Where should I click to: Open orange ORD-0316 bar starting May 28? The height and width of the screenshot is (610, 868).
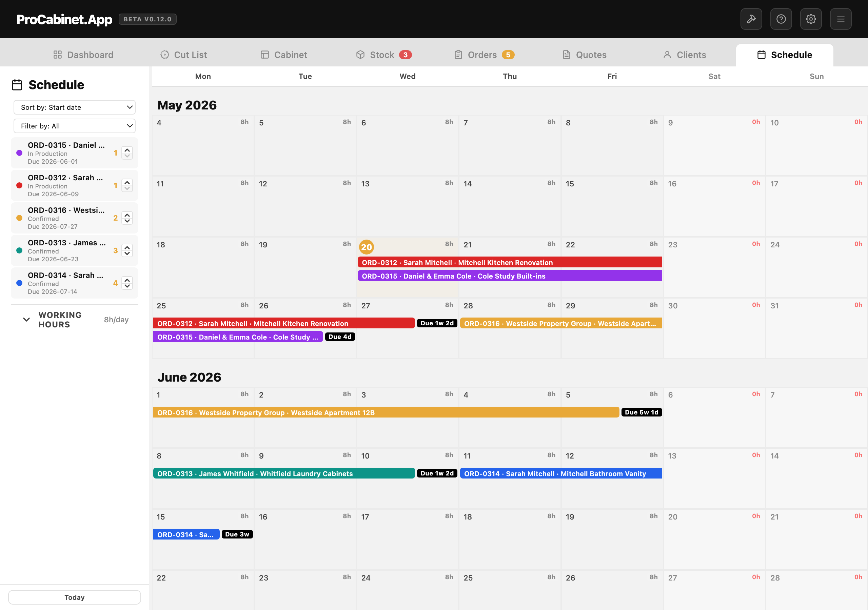[x=561, y=324]
